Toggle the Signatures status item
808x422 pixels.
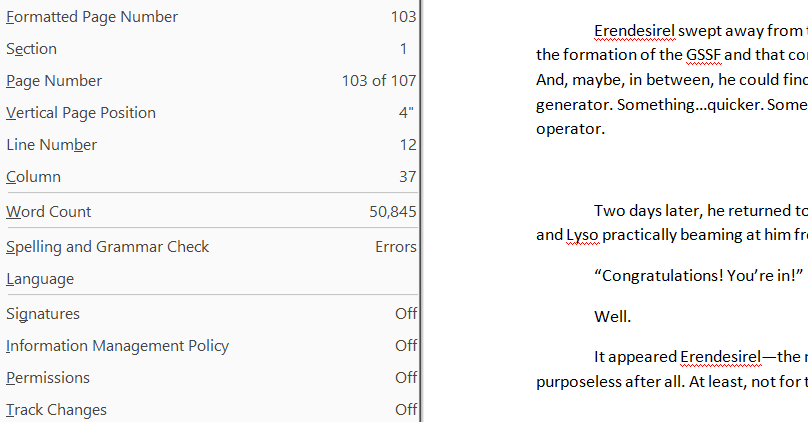point(43,314)
